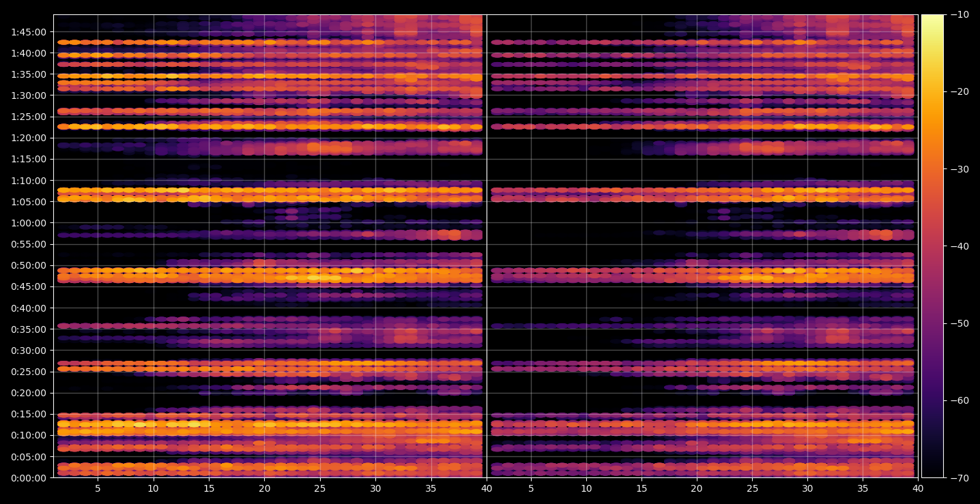Viewport: 980px width, 504px height.
Task: Select x-axis label 10 under the left plot
Action: tap(153, 488)
